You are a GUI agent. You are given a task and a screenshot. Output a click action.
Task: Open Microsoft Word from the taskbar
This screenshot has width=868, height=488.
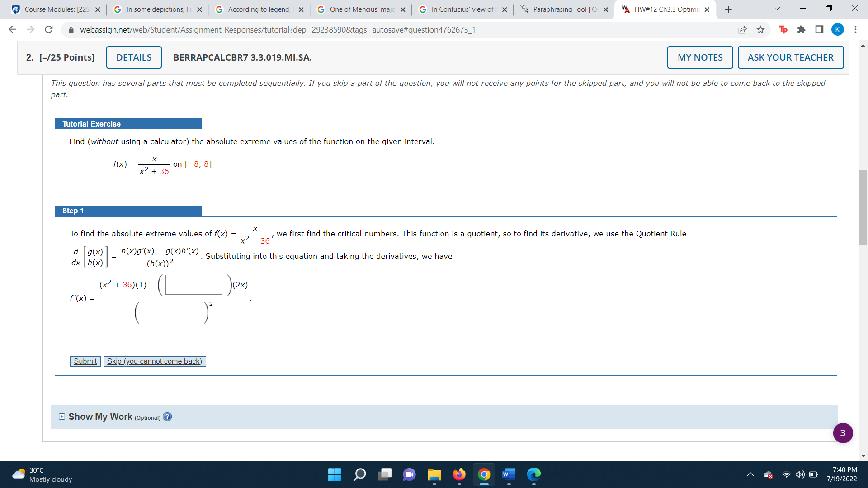[509, 474]
